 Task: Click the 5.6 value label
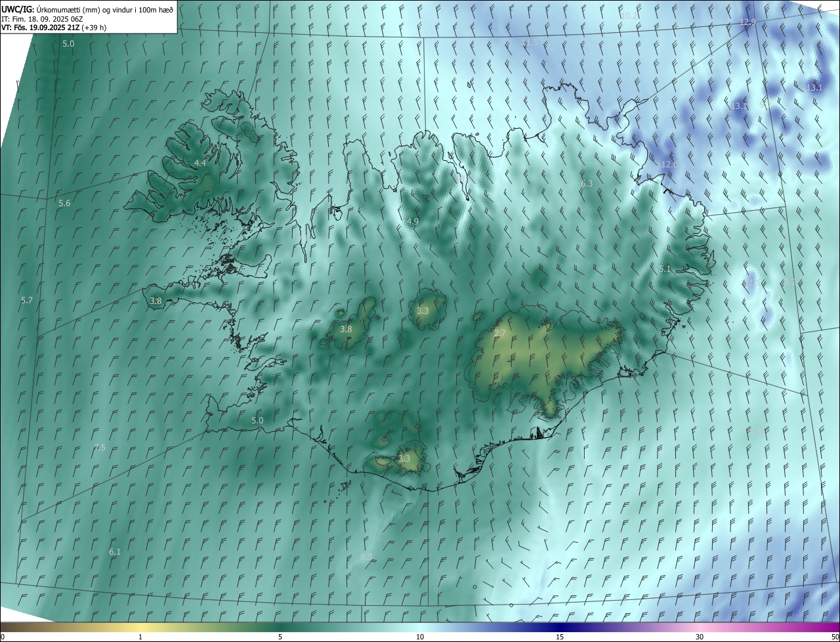pyautogui.click(x=64, y=203)
